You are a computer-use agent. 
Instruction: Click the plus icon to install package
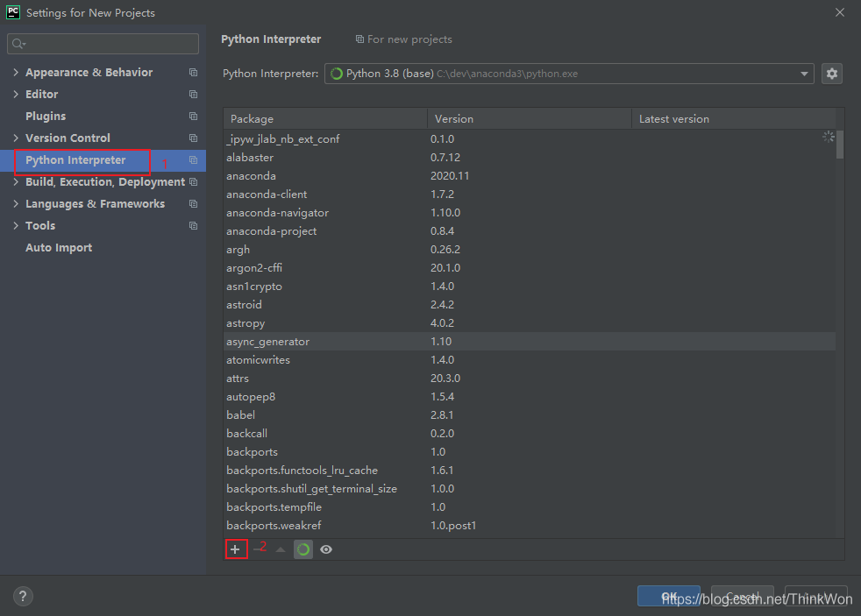point(235,549)
